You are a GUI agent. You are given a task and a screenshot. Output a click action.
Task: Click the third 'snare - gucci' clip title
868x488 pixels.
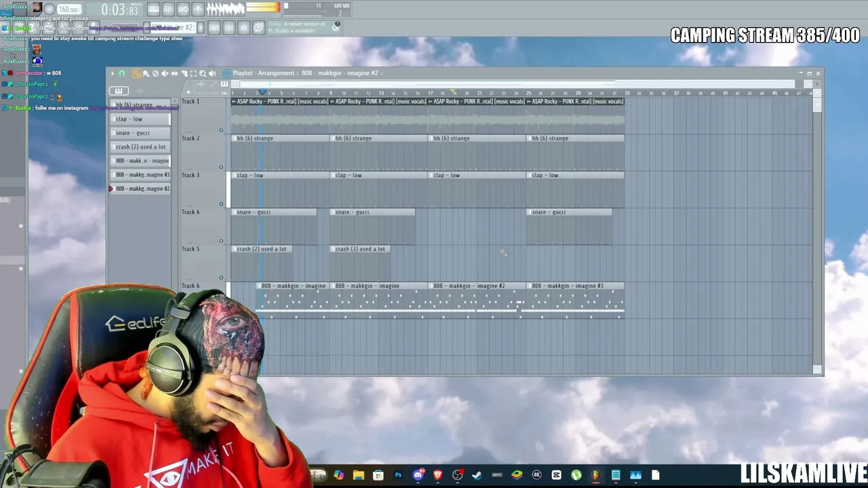569,212
